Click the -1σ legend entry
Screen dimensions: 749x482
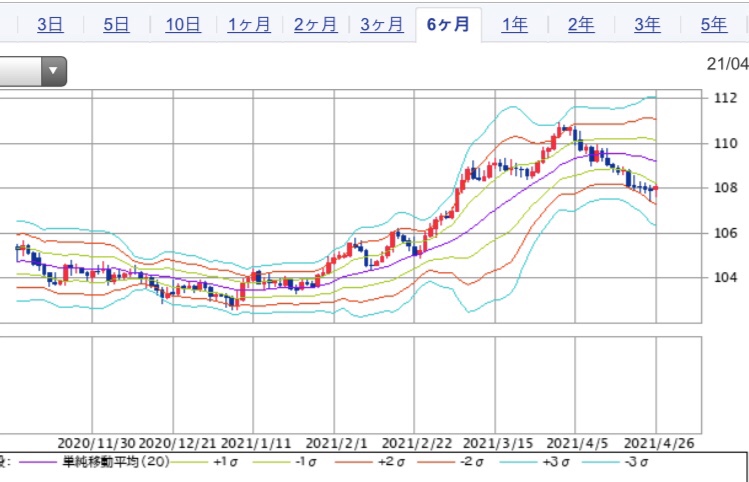pos(307,462)
